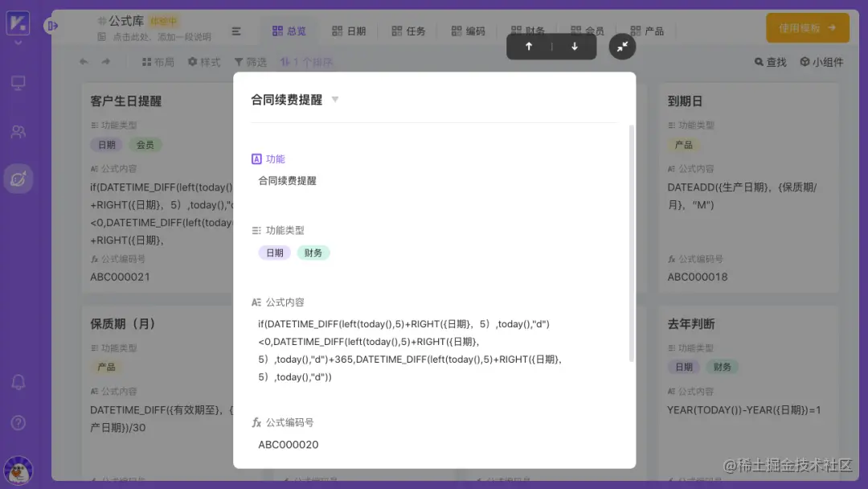Click the up arrow navigation icon
Viewport: 868px width, 489px height.
(529, 47)
